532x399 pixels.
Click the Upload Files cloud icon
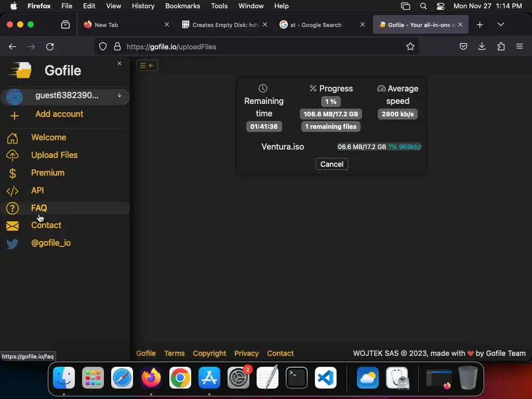click(x=12, y=155)
